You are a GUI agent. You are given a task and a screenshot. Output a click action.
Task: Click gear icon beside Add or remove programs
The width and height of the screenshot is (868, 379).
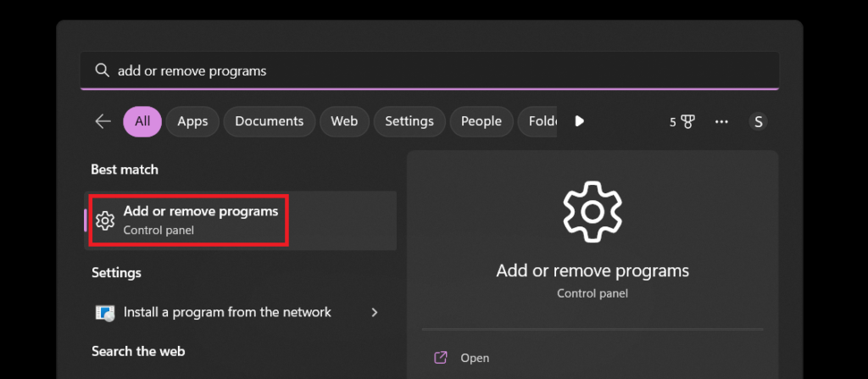click(105, 220)
